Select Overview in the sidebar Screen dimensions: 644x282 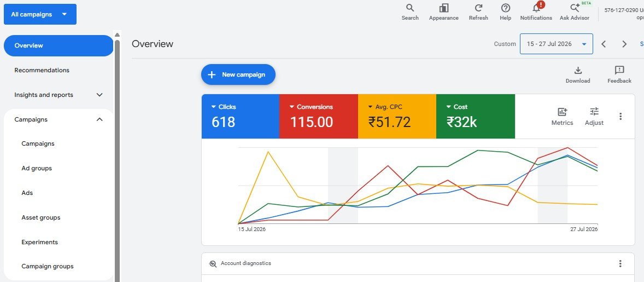(58, 45)
